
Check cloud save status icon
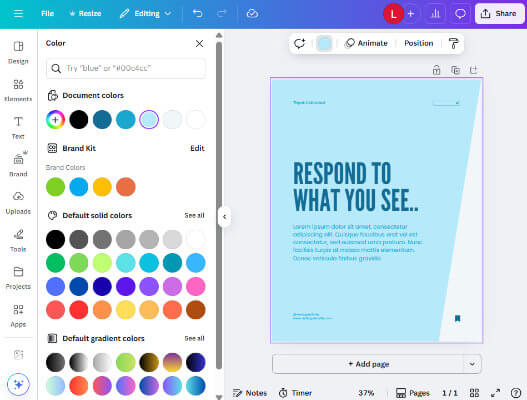point(252,13)
